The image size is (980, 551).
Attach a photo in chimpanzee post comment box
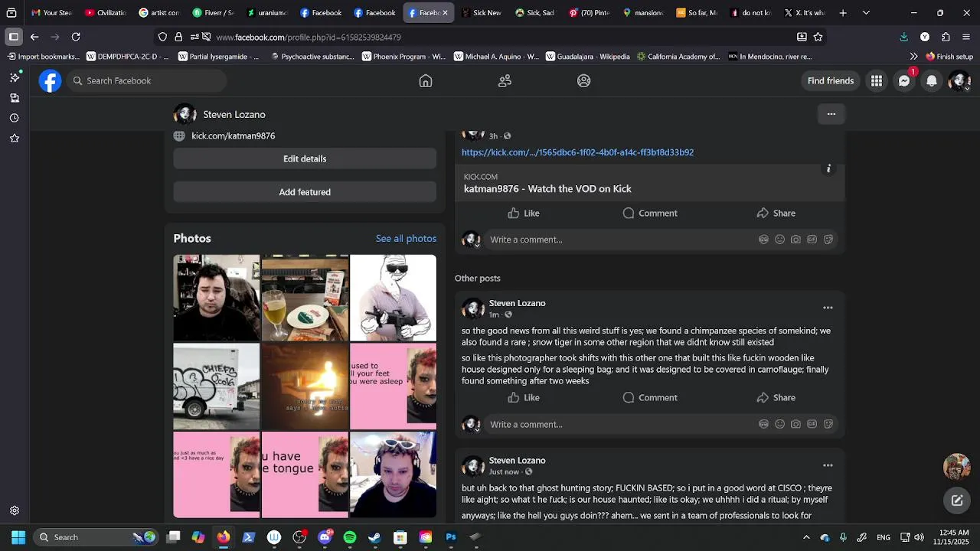[795, 424]
